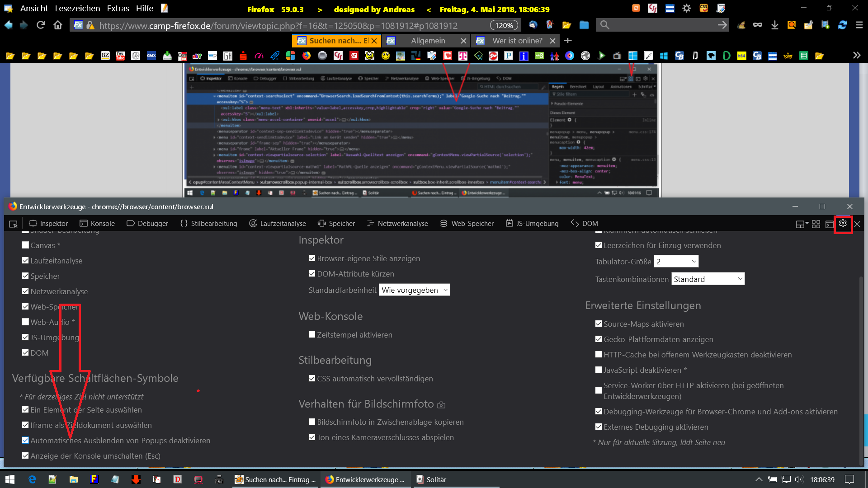Reload page with the browser reload icon
Image resolution: width=868 pixels, height=488 pixels.
41,25
